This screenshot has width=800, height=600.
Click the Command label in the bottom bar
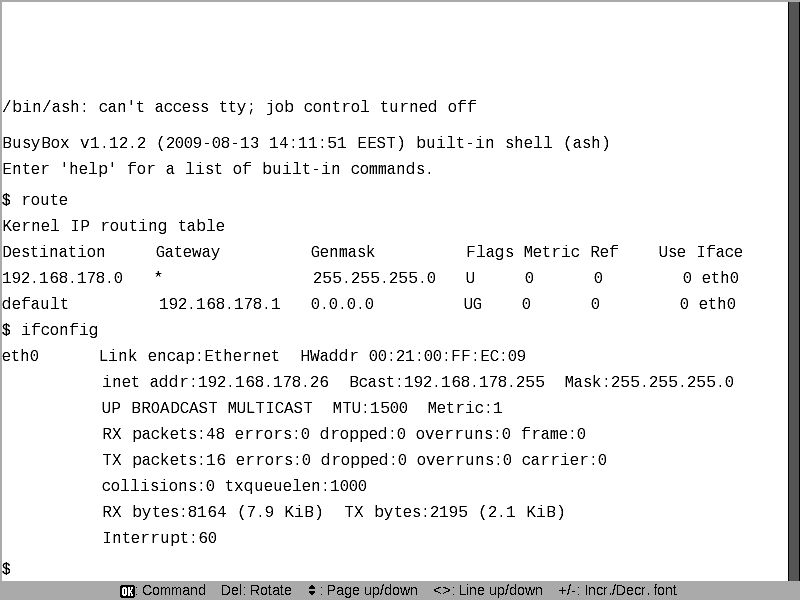click(174, 591)
